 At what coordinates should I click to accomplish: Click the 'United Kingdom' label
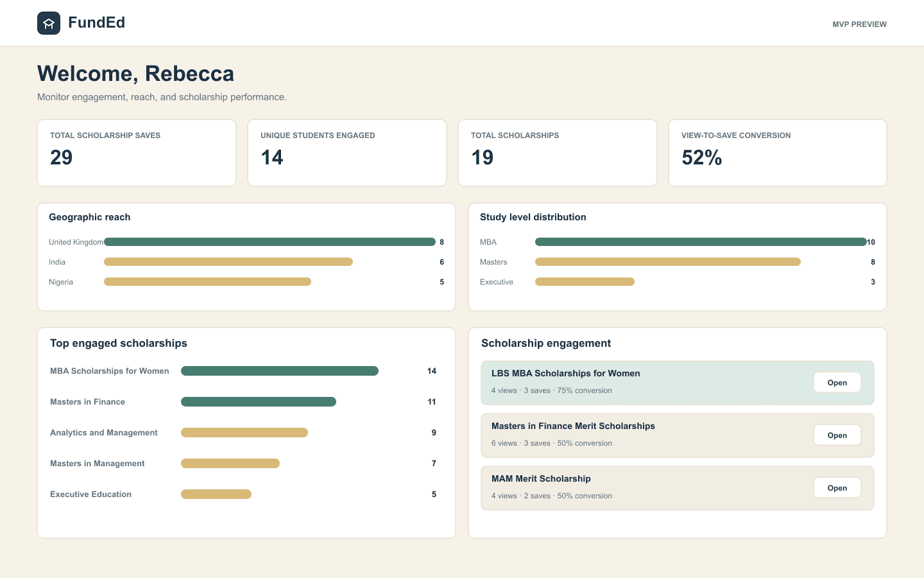76,242
